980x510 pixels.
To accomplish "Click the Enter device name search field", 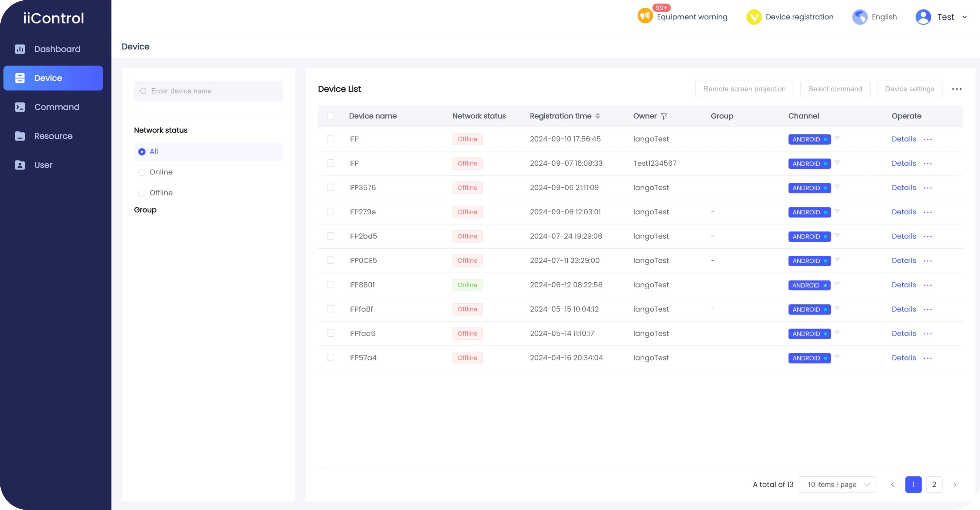I will 208,91.
